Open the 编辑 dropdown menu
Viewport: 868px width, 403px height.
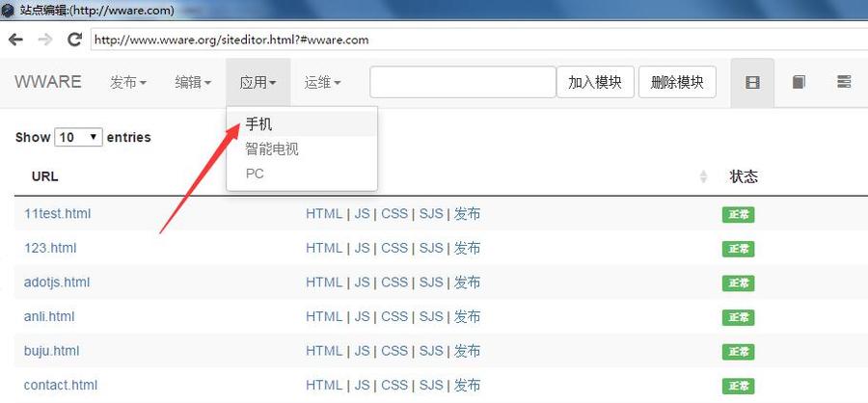pyautogui.click(x=193, y=83)
